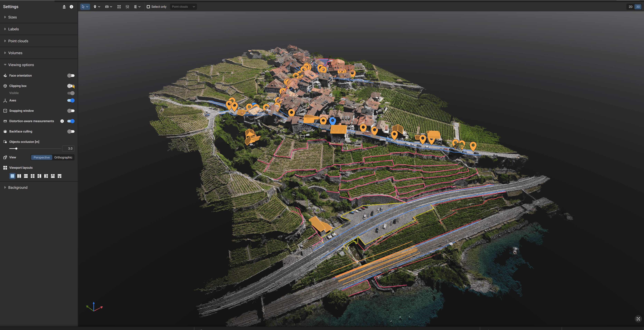Image resolution: width=644 pixels, height=330 pixels.
Task: Enable the Face orientation toggle
Action: point(71,76)
